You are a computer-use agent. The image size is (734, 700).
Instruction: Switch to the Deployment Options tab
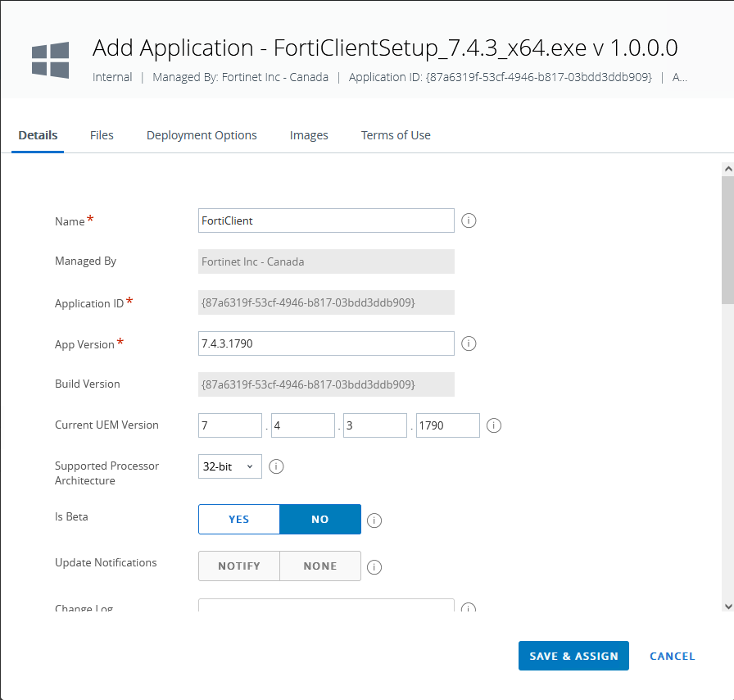coord(202,135)
